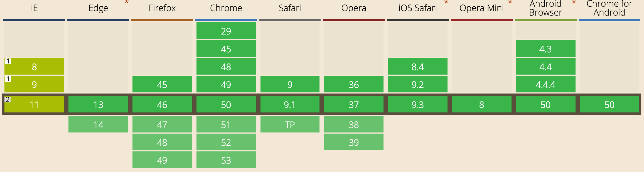Click Android Browser version 4.4.4 cell
The width and height of the screenshot is (644, 172).
[x=545, y=84]
